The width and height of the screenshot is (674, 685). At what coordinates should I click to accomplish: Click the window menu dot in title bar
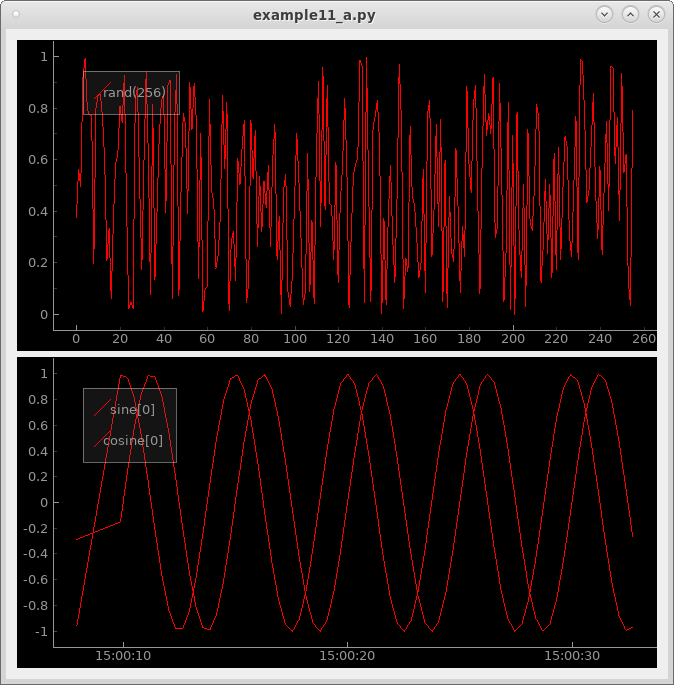pos(16,14)
